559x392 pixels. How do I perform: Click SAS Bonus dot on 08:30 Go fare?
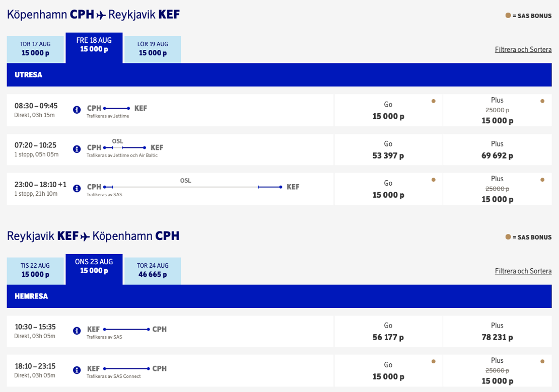click(x=434, y=101)
